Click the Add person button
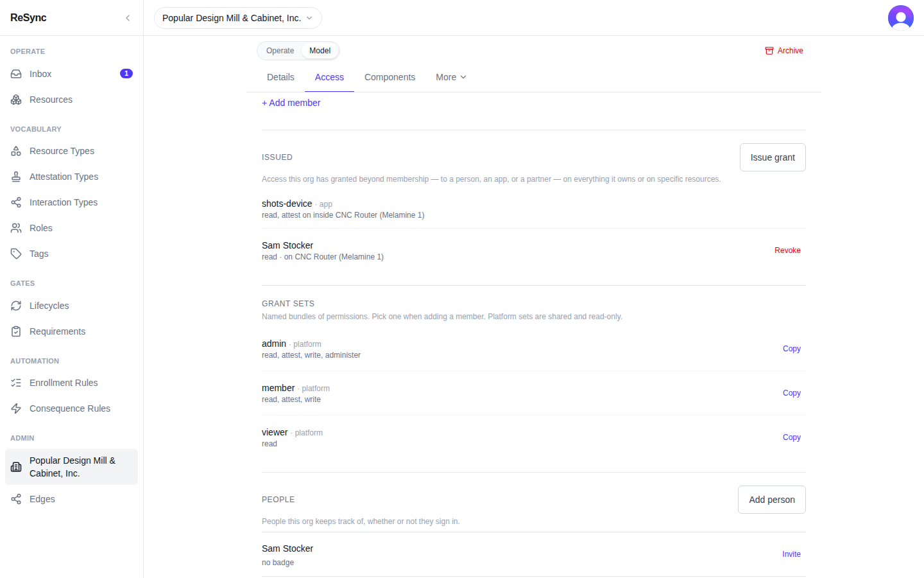The width and height of the screenshot is (924, 578). (772, 500)
